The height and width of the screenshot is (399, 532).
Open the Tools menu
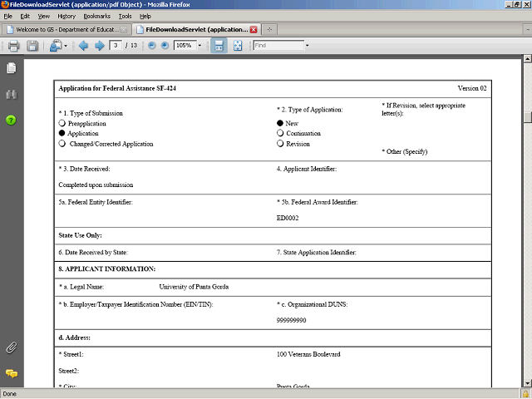(125, 16)
